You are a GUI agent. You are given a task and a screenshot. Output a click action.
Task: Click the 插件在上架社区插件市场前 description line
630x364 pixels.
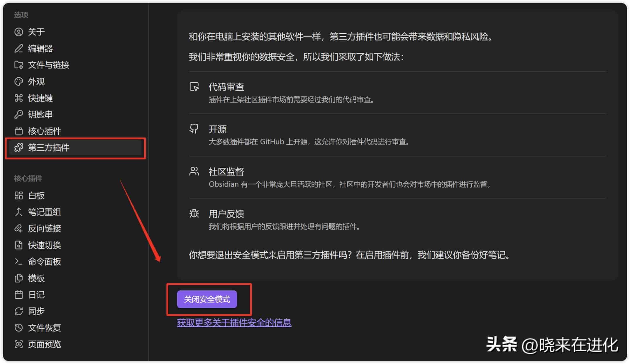coord(292,100)
